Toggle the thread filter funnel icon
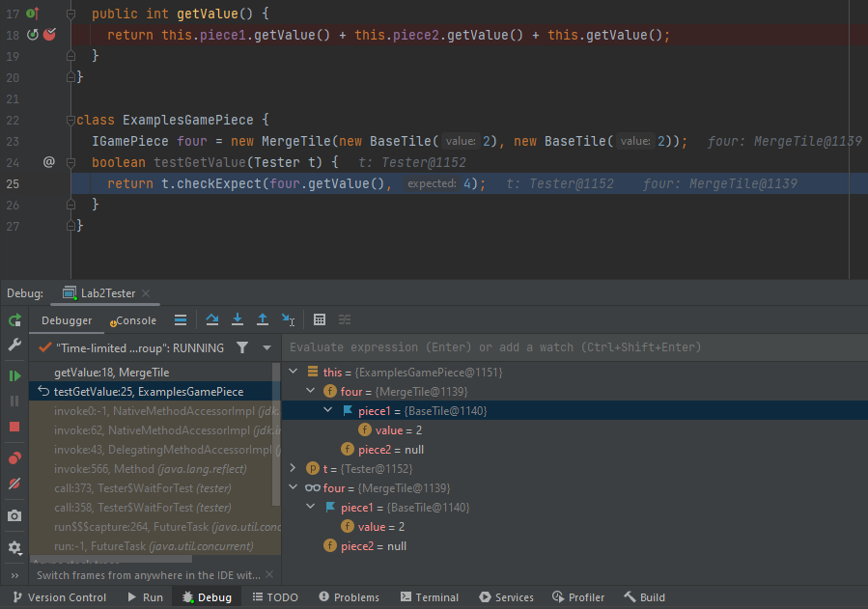This screenshot has width=868, height=609. click(242, 347)
